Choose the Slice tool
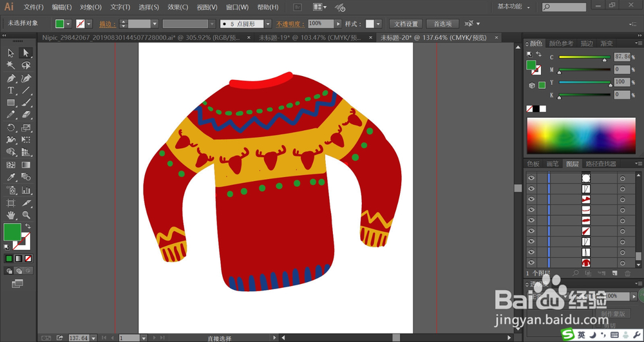Screen dimensions: 644x342 (26, 203)
